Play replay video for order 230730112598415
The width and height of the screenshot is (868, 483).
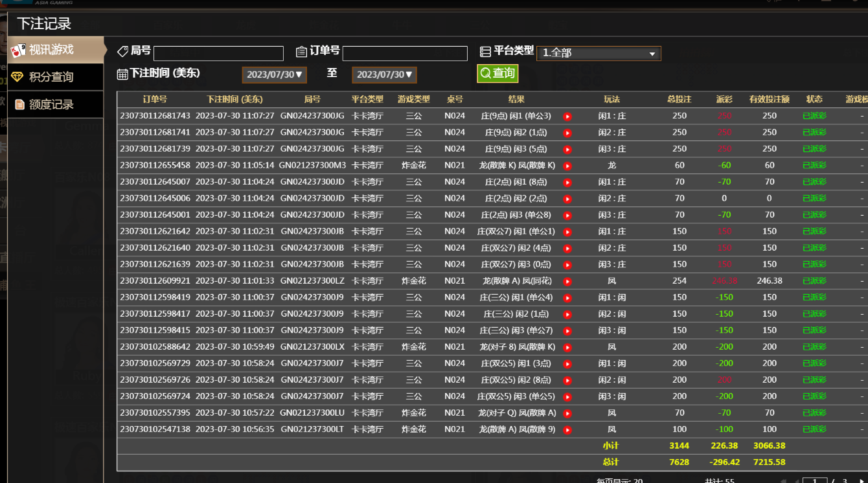coord(567,331)
